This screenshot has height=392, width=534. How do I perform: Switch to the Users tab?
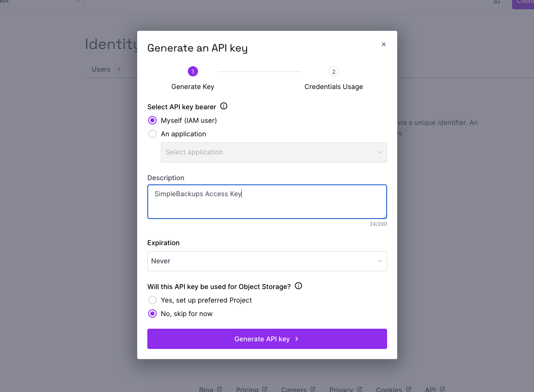pos(100,69)
